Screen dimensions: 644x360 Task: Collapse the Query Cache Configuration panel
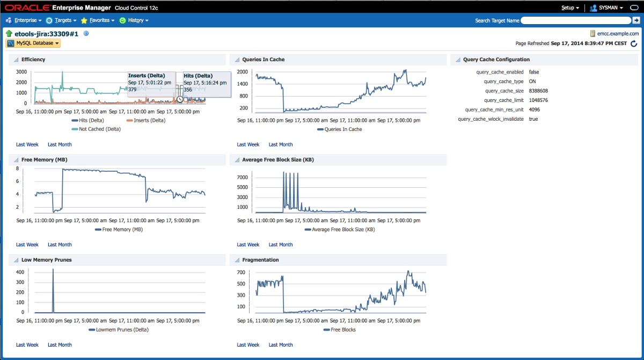click(457, 60)
